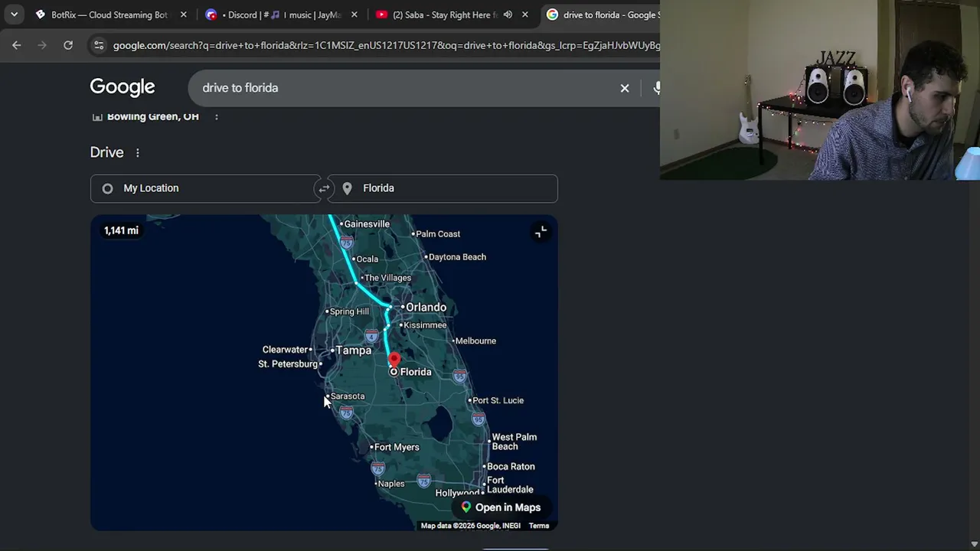The image size is (980, 551).
Task: Click the Bowling Green, OH location text
Action: coord(153,116)
